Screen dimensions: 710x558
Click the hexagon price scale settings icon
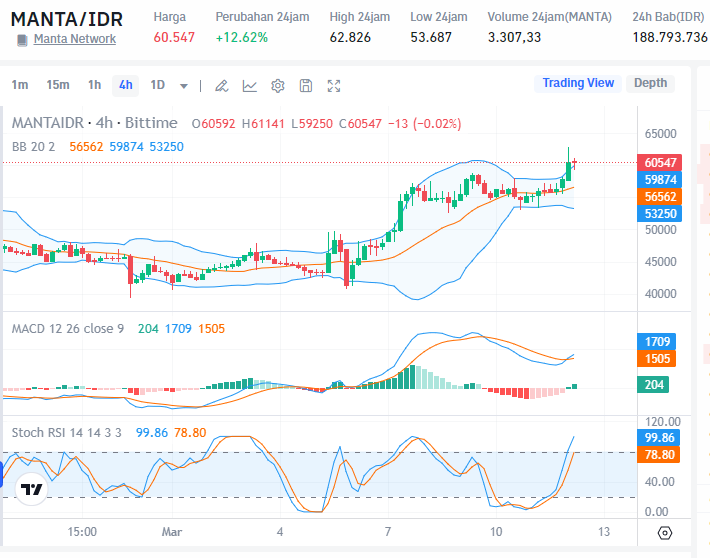[x=664, y=533]
